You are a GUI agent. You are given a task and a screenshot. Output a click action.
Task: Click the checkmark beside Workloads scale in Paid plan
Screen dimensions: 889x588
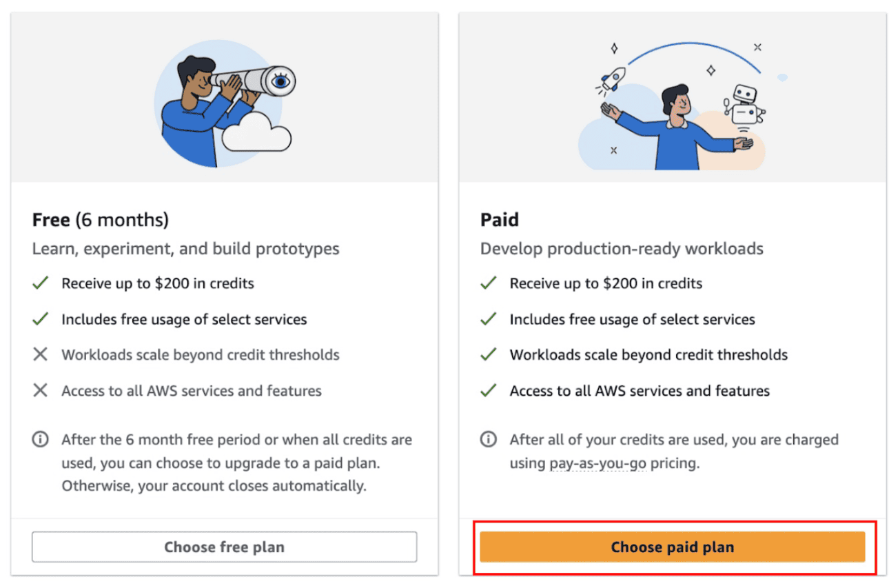pyautogui.click(x=489, y=355)
